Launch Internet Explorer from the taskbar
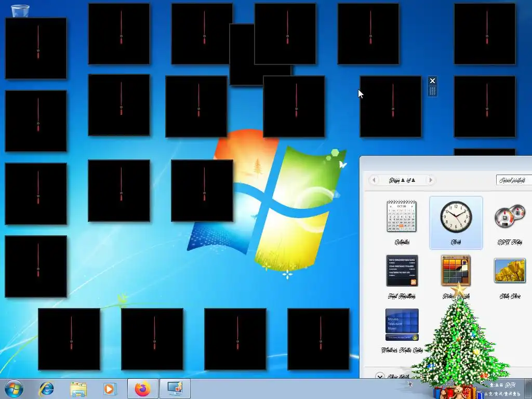 pyautogui.click(x=46, y=389)
